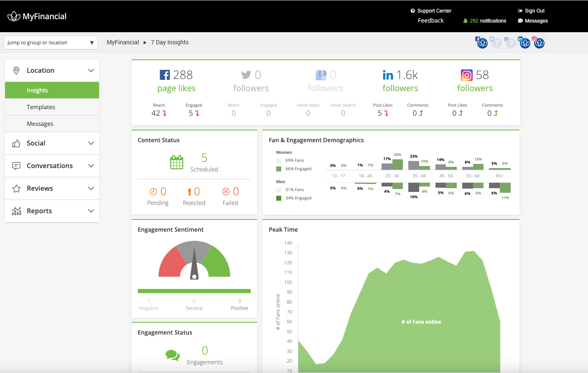The image size is (588, 373).
Task: Click the MyFinancial lotus logo
Action: point(15,16)
